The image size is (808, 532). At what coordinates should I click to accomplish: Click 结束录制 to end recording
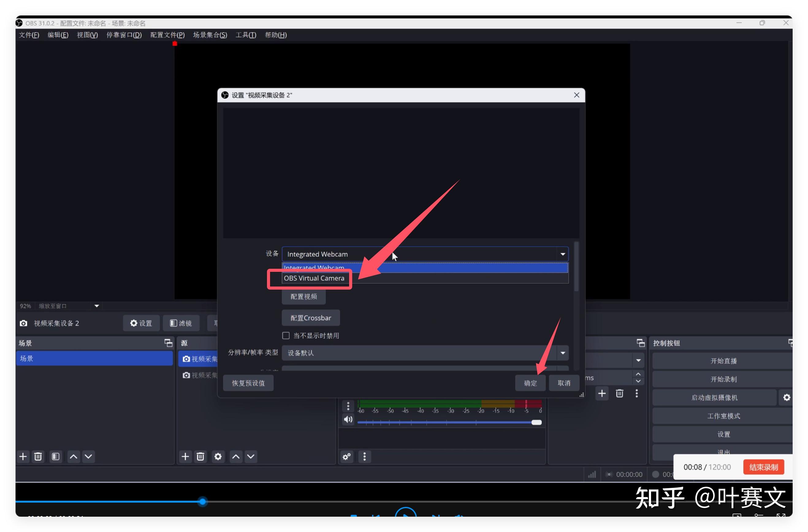(763, 467)
